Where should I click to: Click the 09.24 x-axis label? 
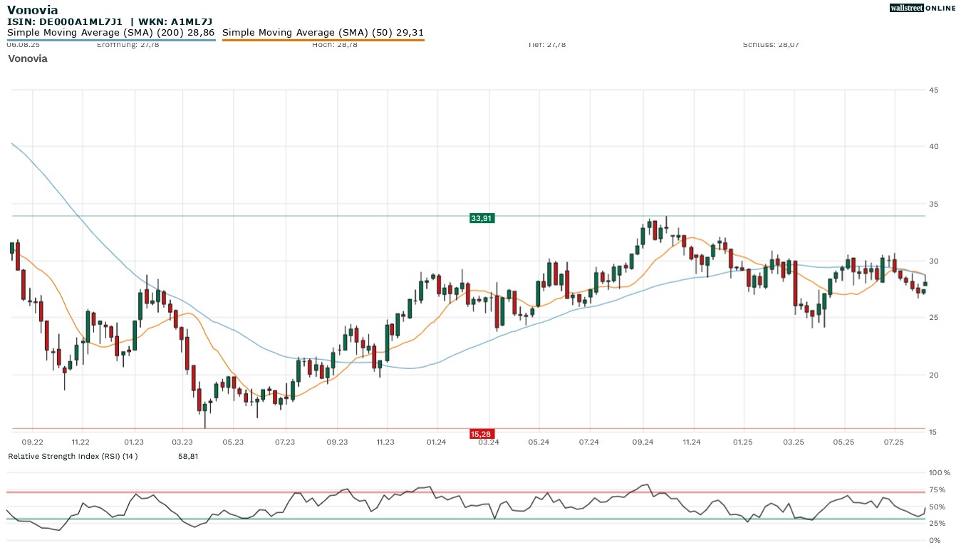643,442
